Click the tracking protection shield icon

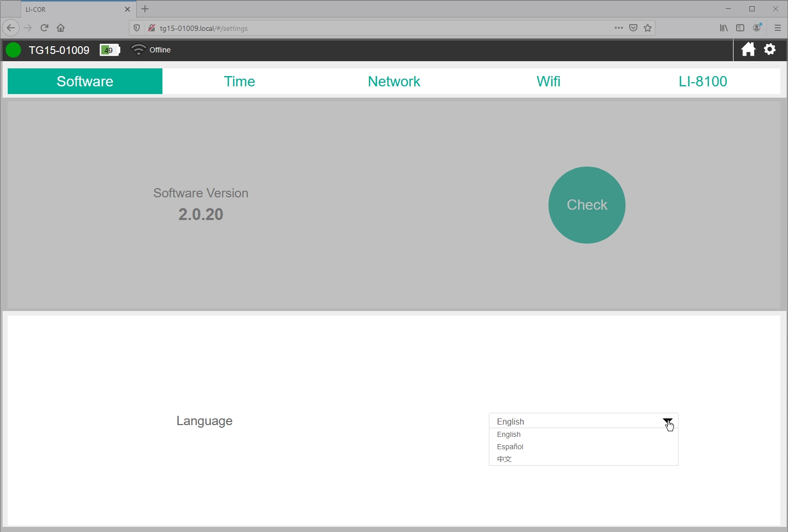(x=137, y=28)
